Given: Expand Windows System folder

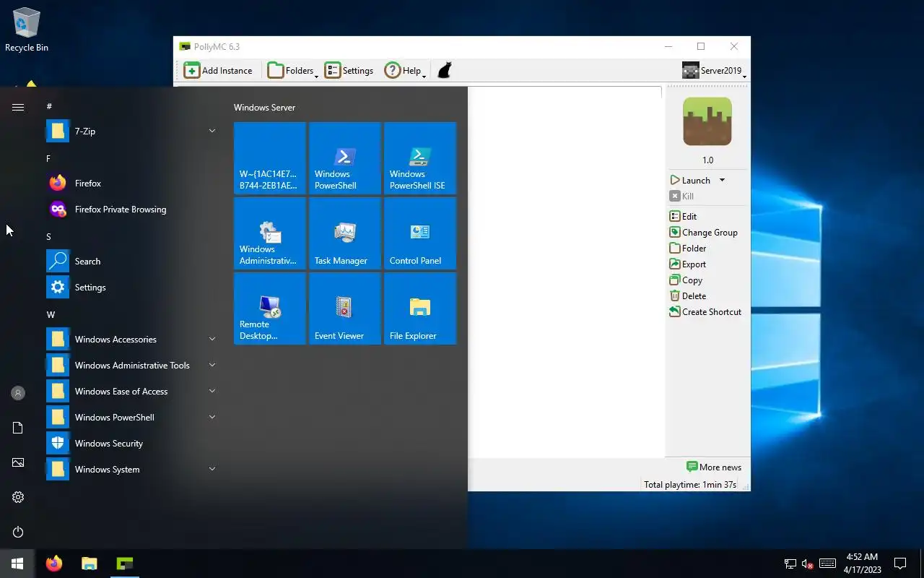Looking at the screenshot, I should click(x=133, y=469).
